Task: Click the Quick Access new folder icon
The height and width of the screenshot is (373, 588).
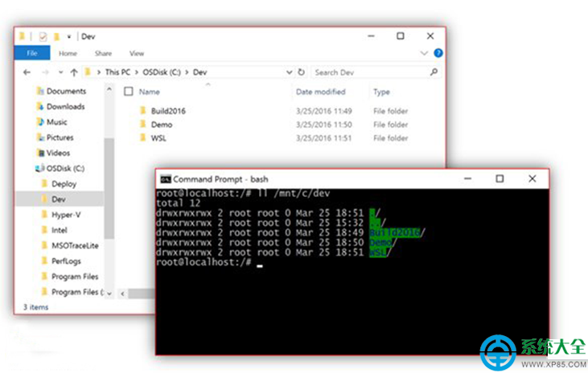Action: [56, 36]
